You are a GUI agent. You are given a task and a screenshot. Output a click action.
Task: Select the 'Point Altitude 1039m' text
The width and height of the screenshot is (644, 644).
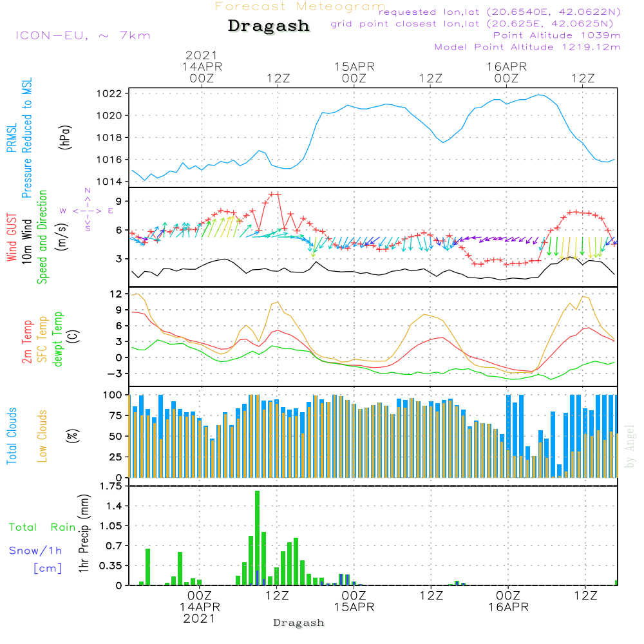coord(556,35)
